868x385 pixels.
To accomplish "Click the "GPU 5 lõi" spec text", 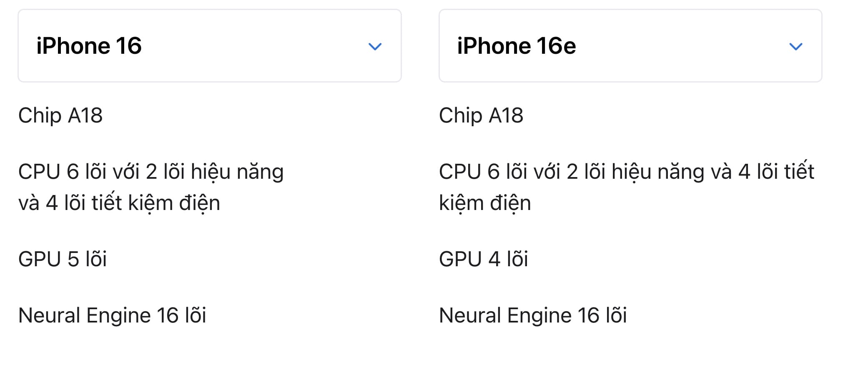I will [x=63, y=259].
